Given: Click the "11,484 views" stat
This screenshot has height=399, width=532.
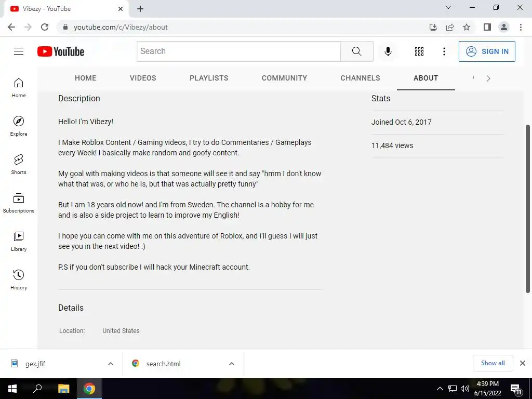Looking at the screenshot, I should (392, 145).
